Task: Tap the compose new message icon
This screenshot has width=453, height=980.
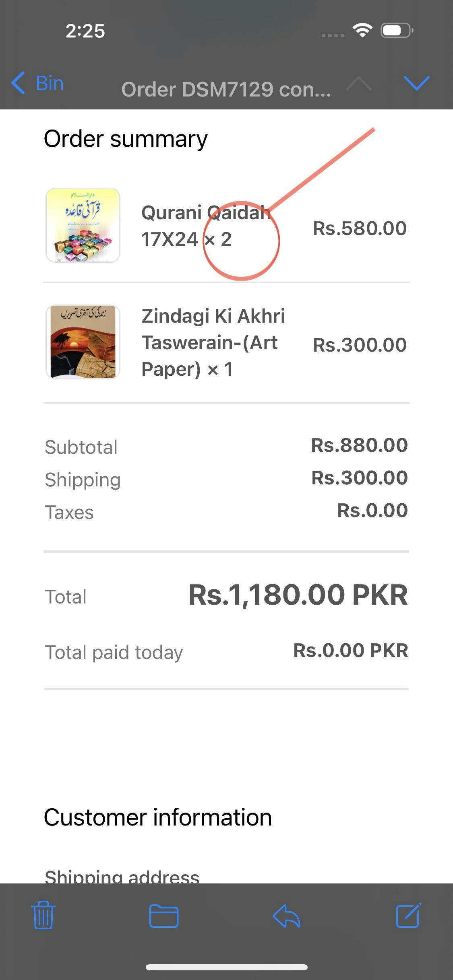Action: pos(408,915)
